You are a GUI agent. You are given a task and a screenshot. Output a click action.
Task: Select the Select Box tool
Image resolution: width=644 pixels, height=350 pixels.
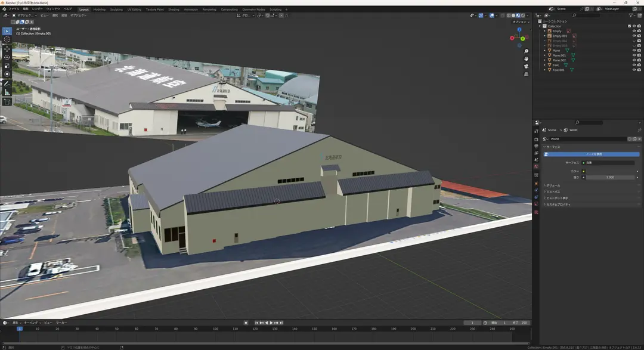[7, 31]
